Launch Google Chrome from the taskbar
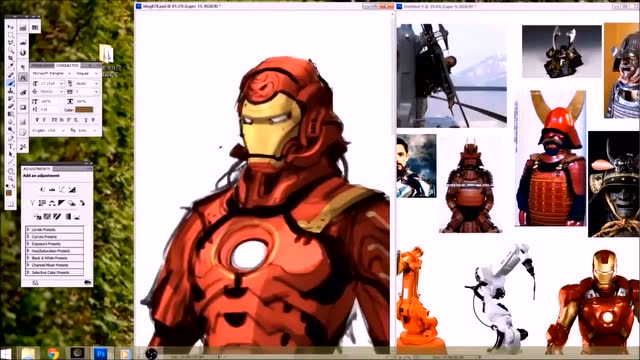The height and width of the screenshot is (360, 640). tap(53, 353)
